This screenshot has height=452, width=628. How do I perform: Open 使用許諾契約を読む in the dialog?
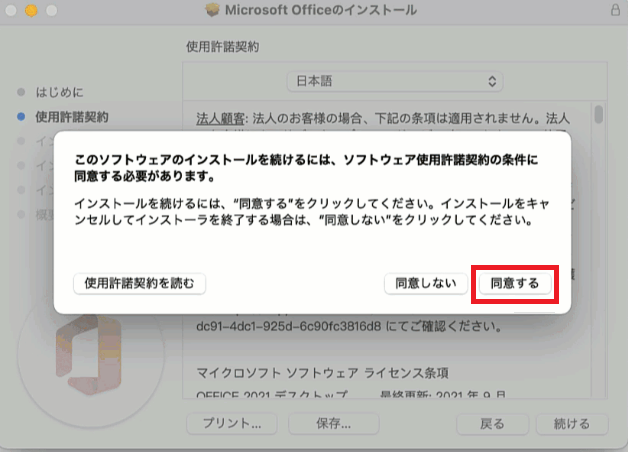pos(139,283)
